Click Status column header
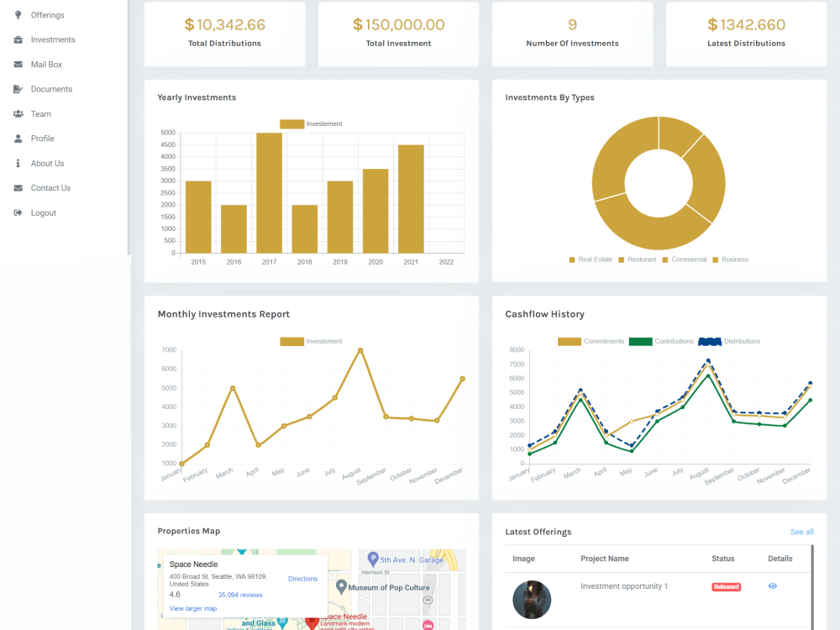840x630 pixels. [x=722, y=559]
